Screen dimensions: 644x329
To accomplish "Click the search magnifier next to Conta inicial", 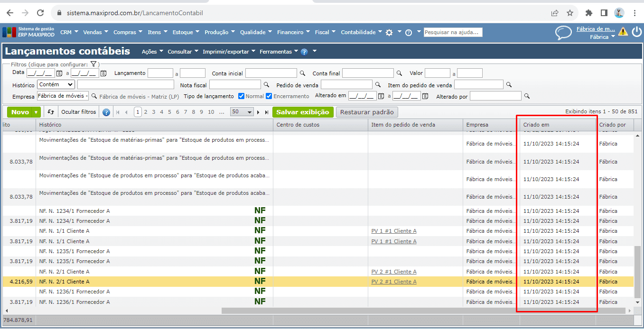I will pyautogui.click(x=302, y=73).
